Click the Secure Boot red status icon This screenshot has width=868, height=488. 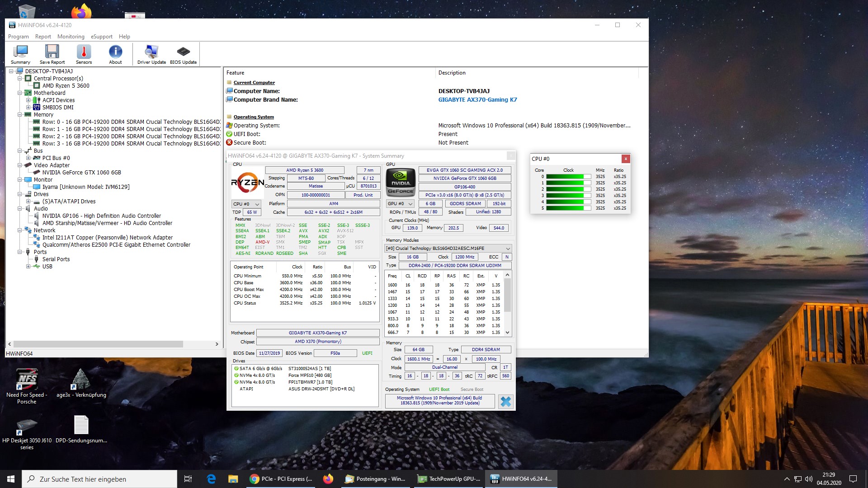tap(229, 142)
